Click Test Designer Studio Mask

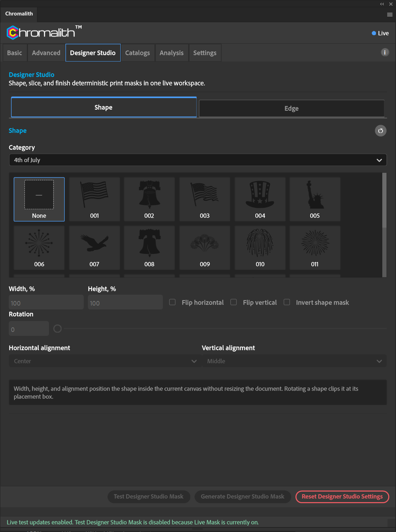[149, 496]
